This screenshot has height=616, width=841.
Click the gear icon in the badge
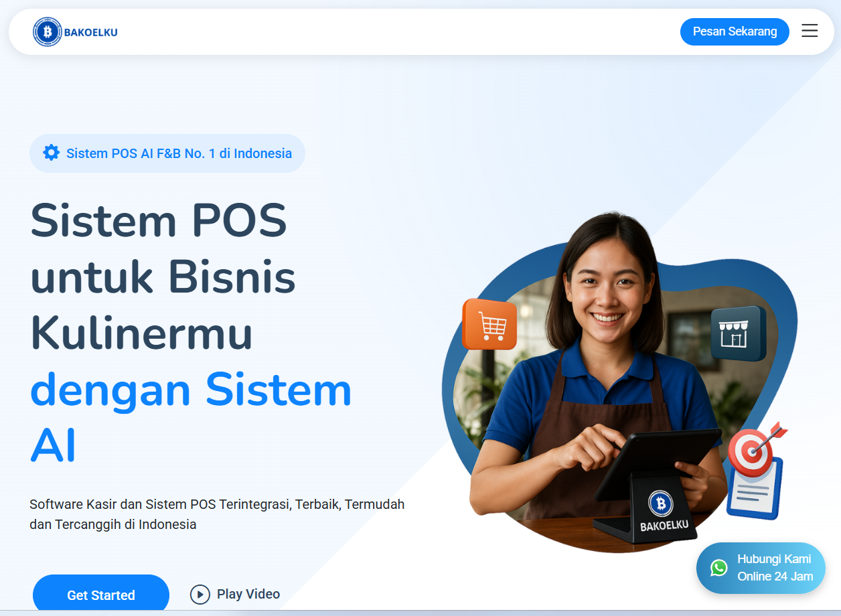coord(51,153)
